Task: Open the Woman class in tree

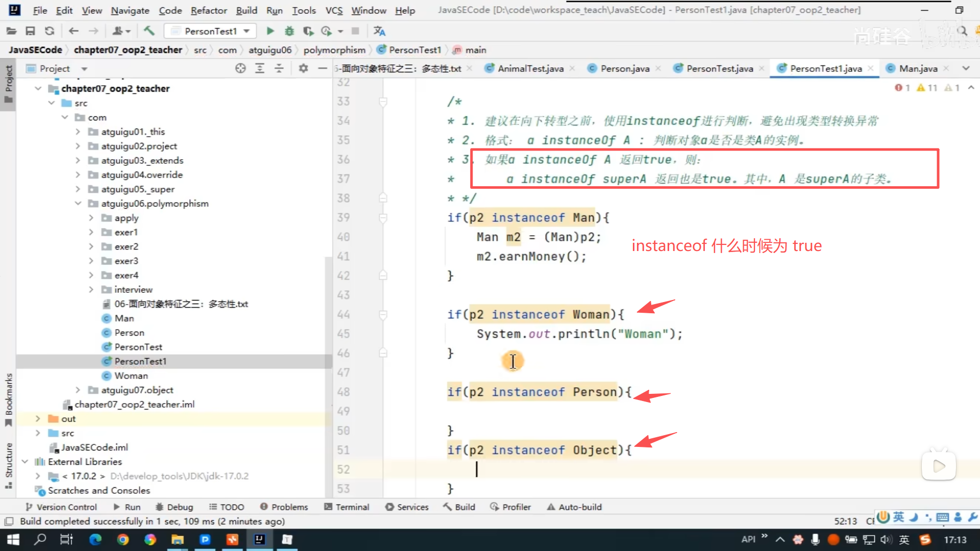Action: click(x=131, y=376)
